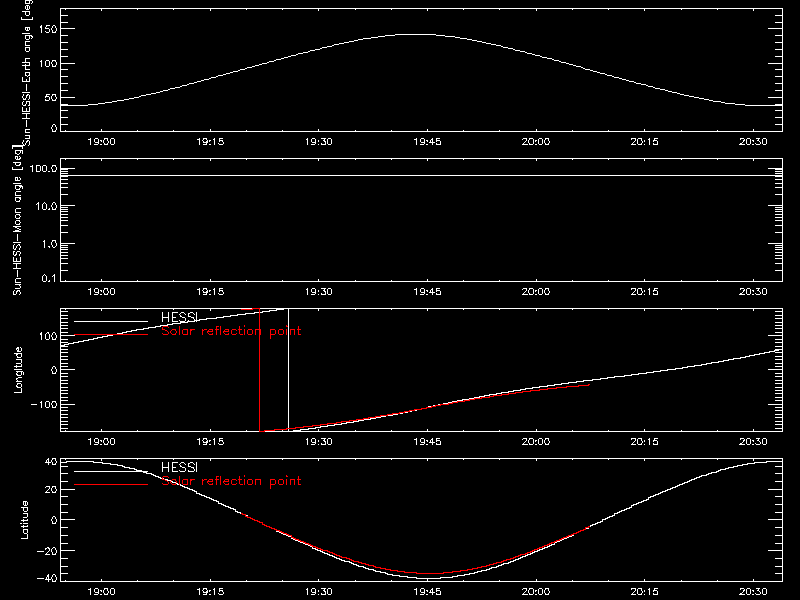
Task: Choose 19:45 label under the Longitude plot
Action: [x=427, y=442]
